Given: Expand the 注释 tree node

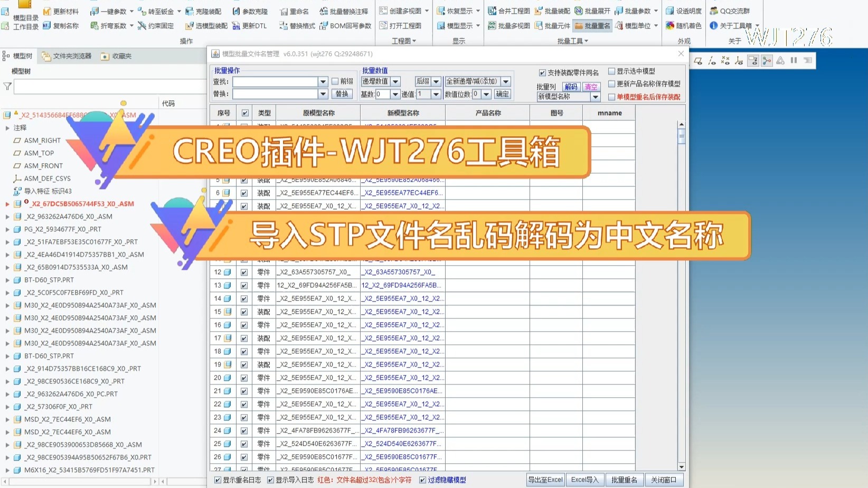Looking at the screenshot, I should [x=7, y=127].
